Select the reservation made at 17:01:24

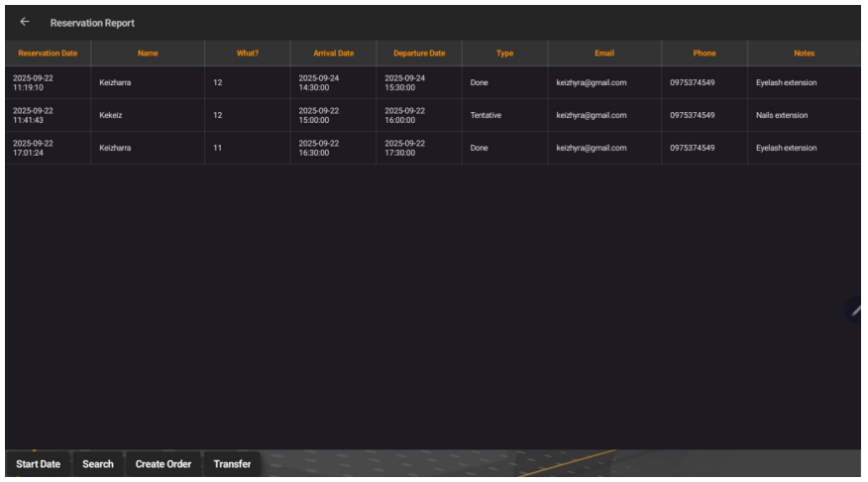pyautogui.click(x=34, y=148)
